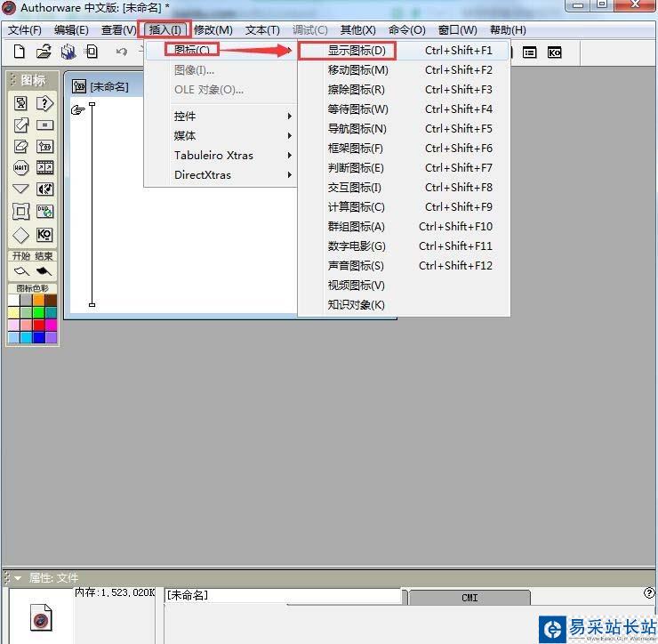
Task: Open the 命令(O) menu
Action: click(406, 30)
